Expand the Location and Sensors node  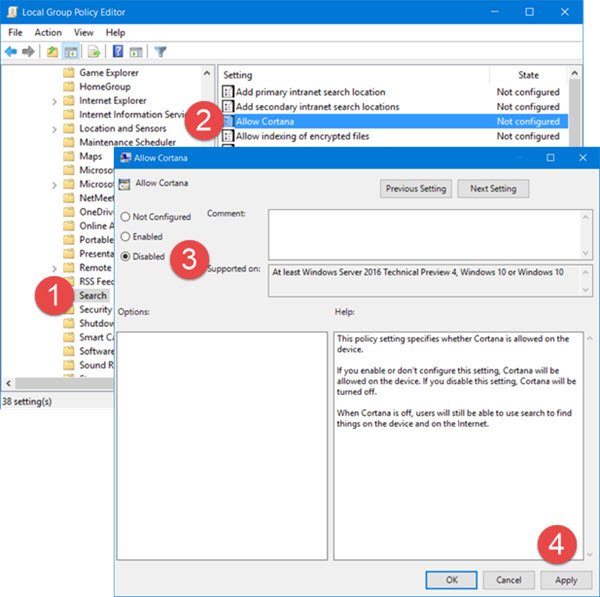click(54, 129)
